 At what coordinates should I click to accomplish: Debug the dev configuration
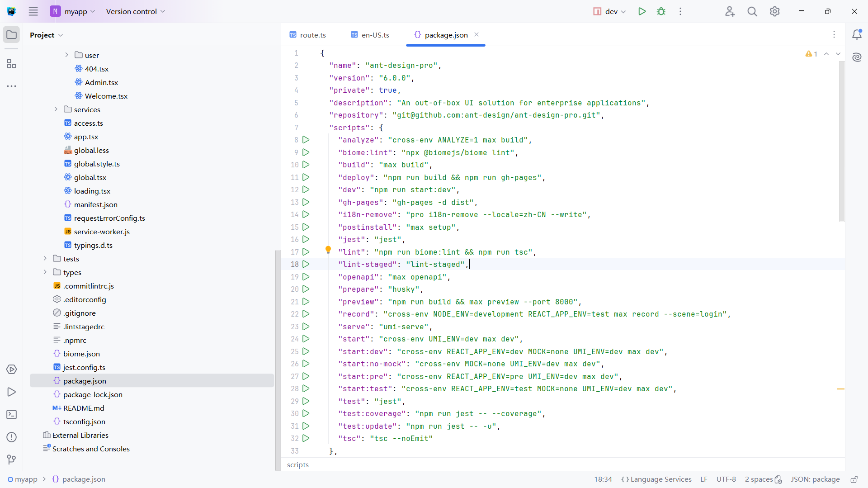[661, 11]
